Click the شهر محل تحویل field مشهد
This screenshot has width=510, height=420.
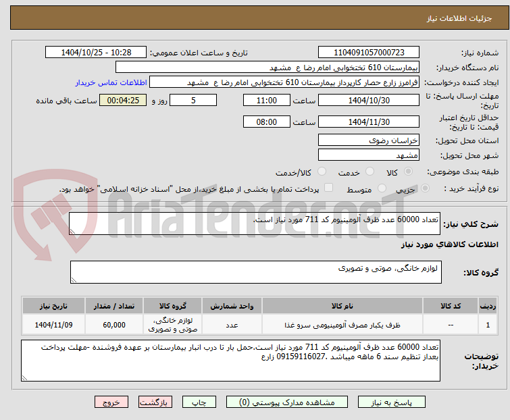coord(369,155)
